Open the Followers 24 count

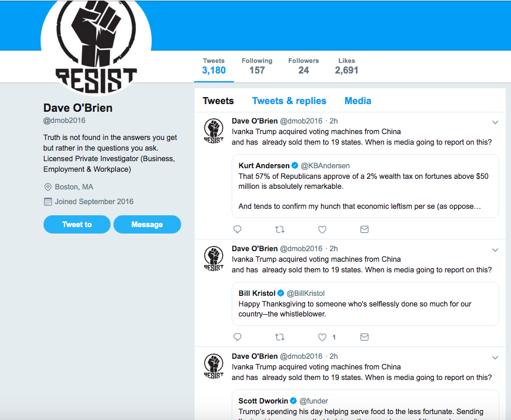(303, 66)
